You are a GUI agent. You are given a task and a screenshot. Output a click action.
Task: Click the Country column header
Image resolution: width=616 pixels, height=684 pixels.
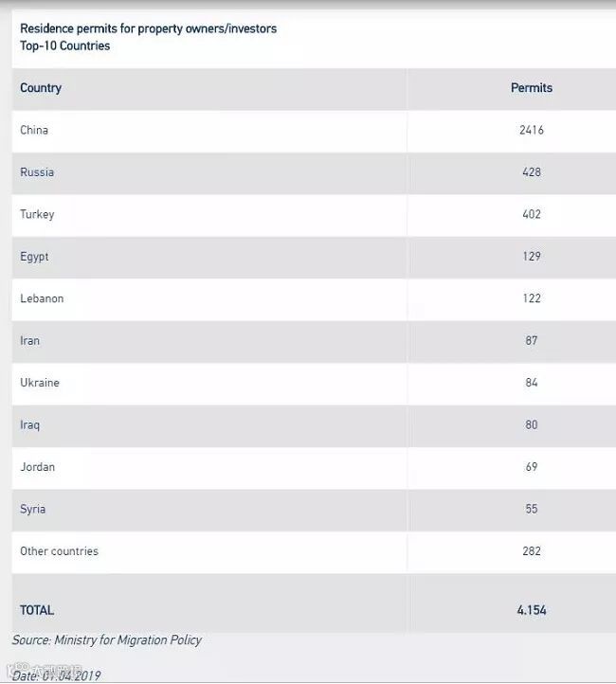click(41, 88)
